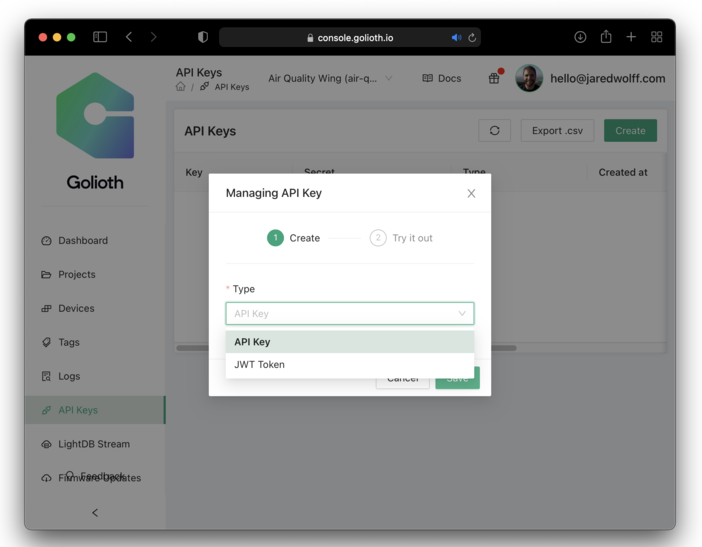
Task: Open the Logs sidebar item
Action: tap(69, 376)
